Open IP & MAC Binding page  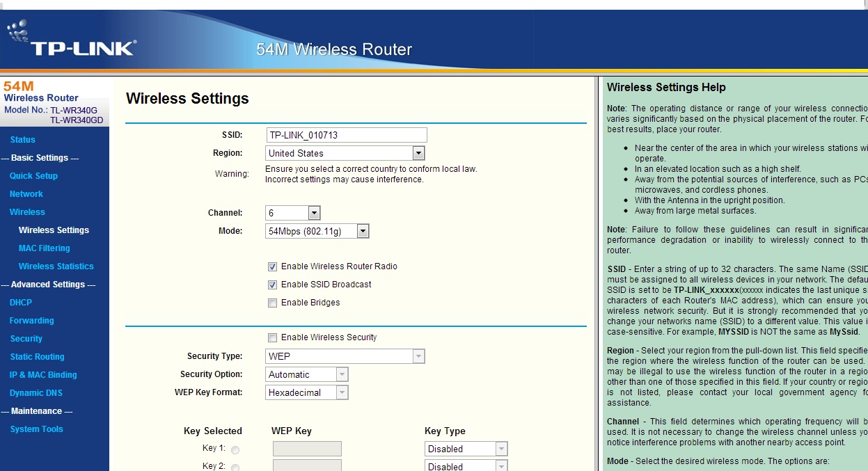(x=43, y=375)
